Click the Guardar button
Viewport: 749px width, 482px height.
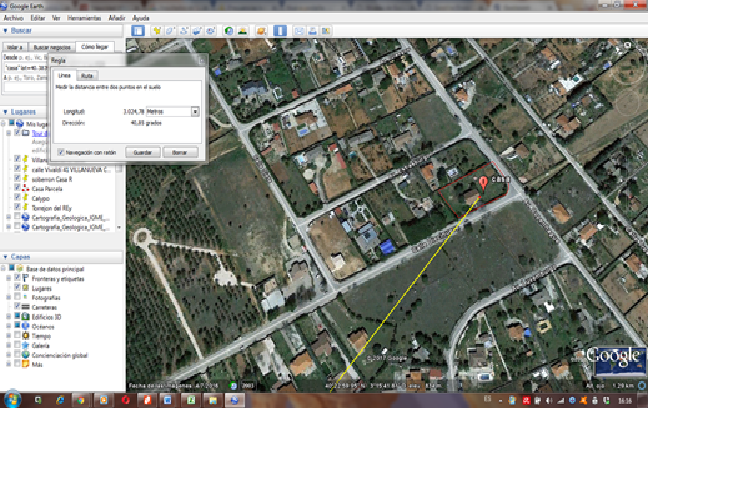pos(142,152)
